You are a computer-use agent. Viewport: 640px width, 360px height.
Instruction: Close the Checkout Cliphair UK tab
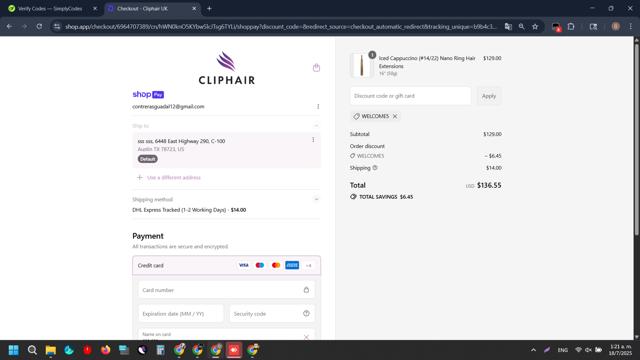point(194,9)
